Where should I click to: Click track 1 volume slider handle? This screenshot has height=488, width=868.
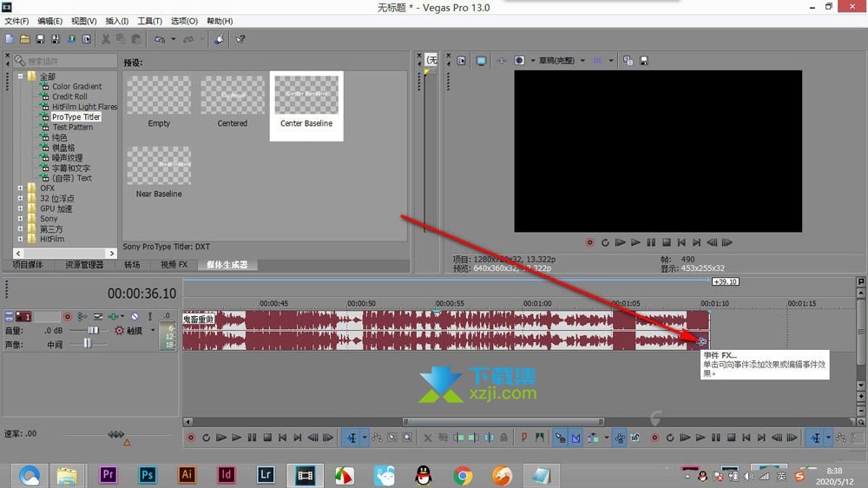[93, 331]
